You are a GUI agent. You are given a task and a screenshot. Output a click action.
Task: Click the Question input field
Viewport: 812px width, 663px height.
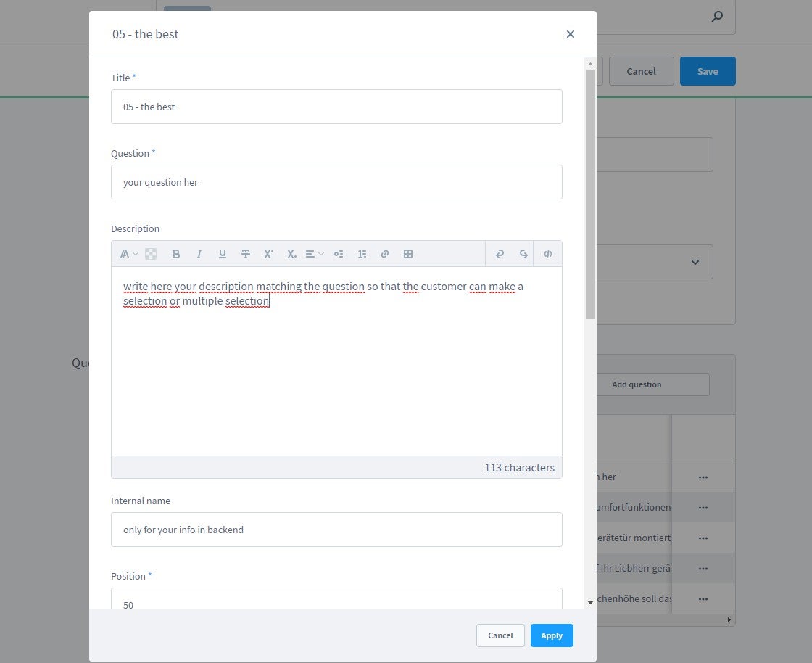point(336,182)
